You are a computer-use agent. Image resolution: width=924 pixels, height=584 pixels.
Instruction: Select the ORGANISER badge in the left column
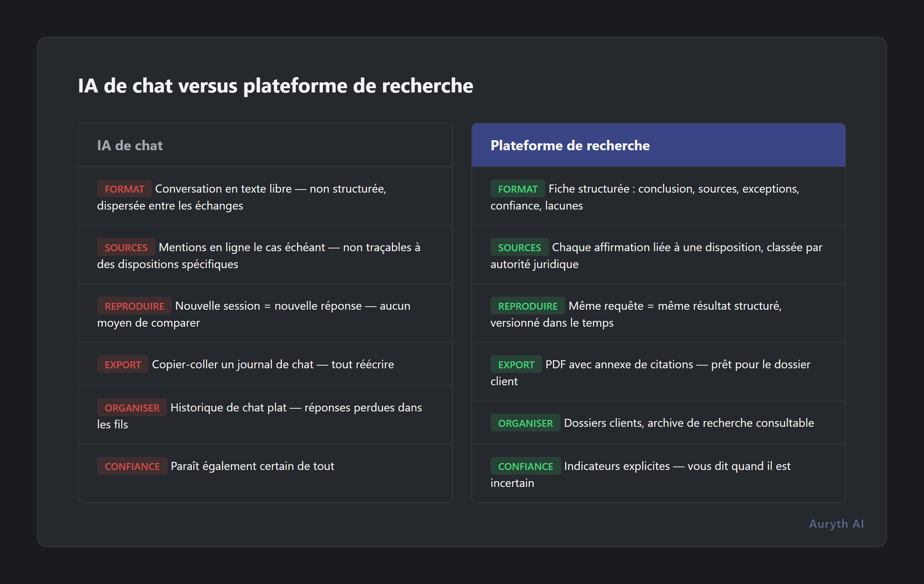pos(132,408)
